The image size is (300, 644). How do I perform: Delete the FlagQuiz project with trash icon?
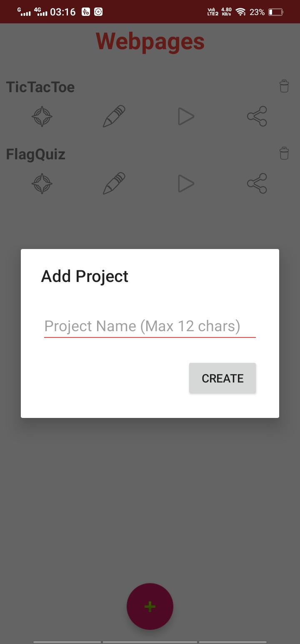[x=284, y=153]
